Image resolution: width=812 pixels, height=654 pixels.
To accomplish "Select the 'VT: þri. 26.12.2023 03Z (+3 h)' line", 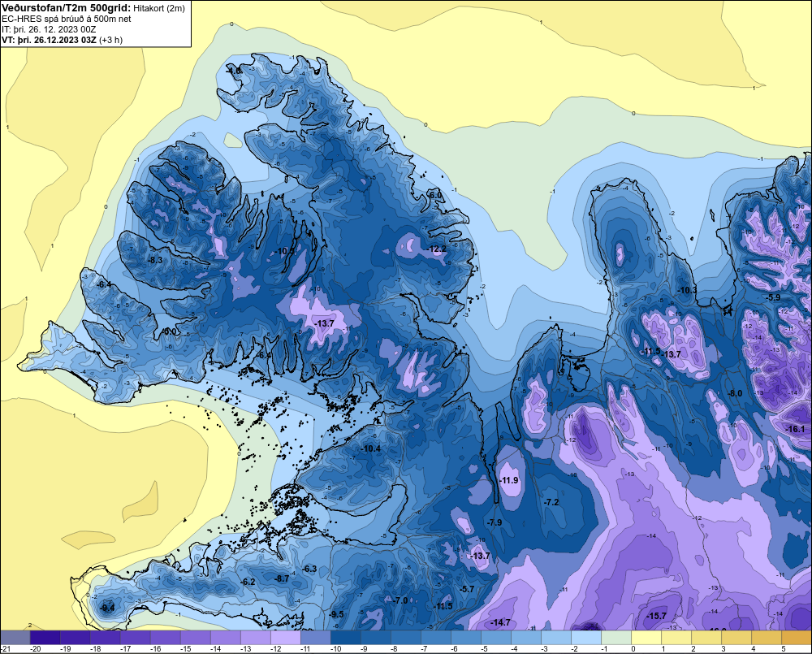I will pos(63,40).
